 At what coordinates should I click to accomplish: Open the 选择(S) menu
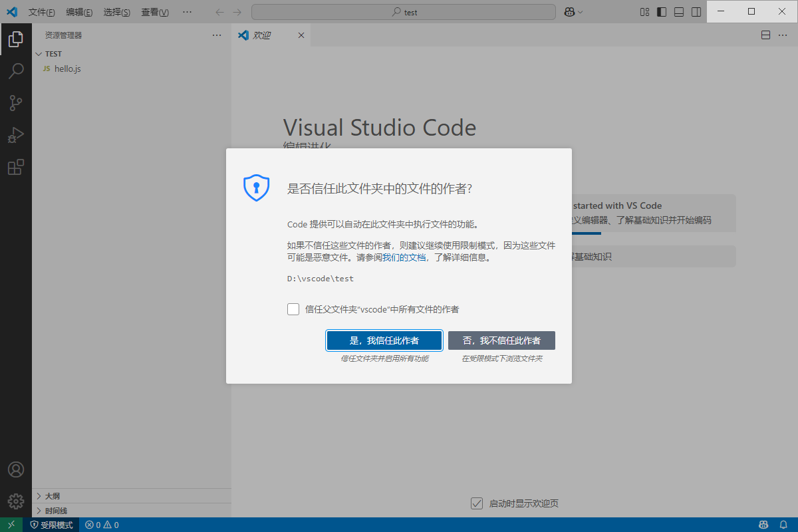(x=117, y=12)
